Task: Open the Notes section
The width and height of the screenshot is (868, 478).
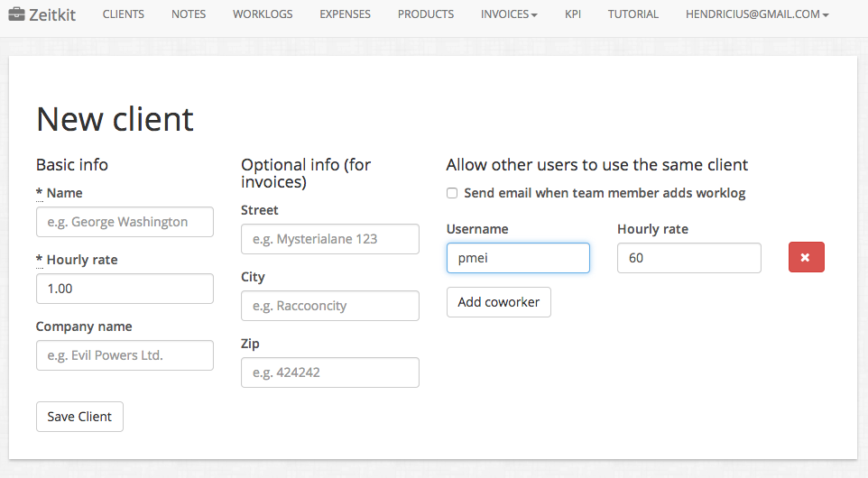Action: pyautogui.click(x=189, y=14)
